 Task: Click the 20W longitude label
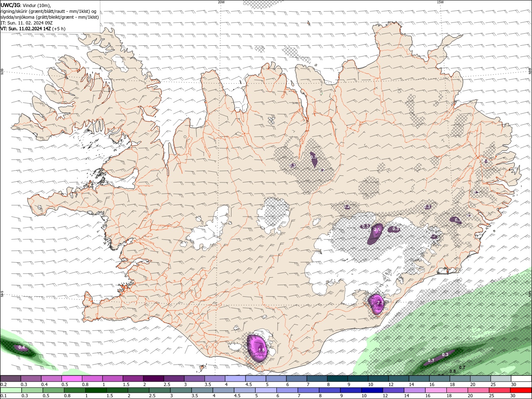[x=221, y=2]
